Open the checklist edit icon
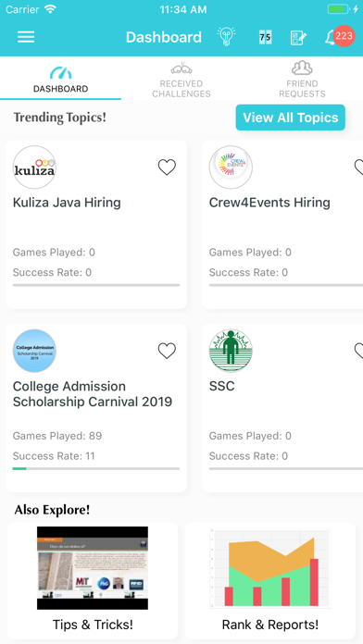Screen dimensions: 363x644 [x=298, y=37]
